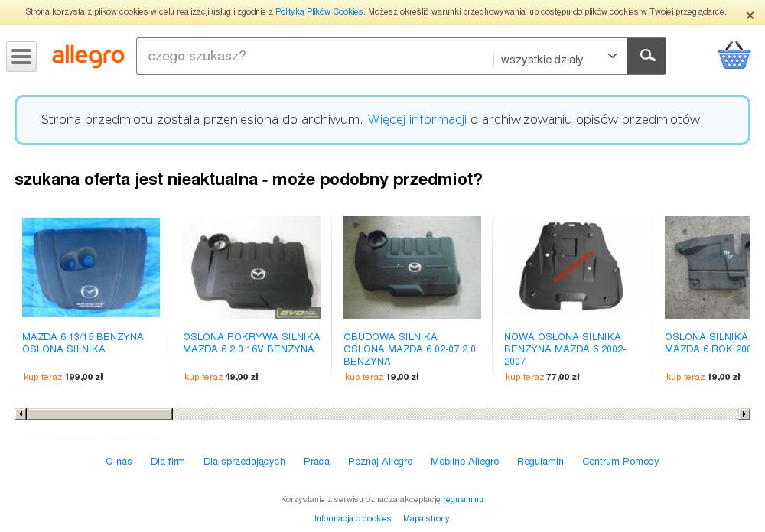The height and width of the screenshot is (532, 765).
Task: Open 'Informacja o cookies' link
Action: tap(353, 518)
